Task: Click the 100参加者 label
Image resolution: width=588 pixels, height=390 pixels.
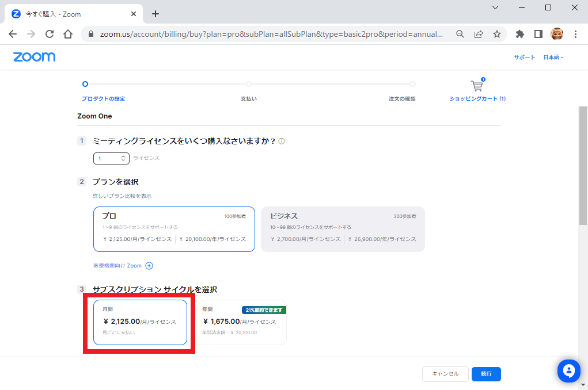Action: pos(235,216)
